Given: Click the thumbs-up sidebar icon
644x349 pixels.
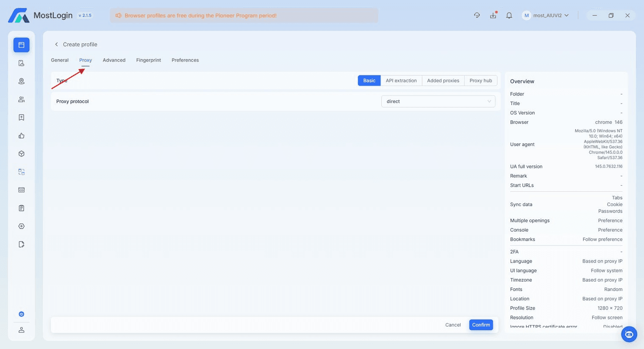Looking at the screenshot, I should click(21, 136).
